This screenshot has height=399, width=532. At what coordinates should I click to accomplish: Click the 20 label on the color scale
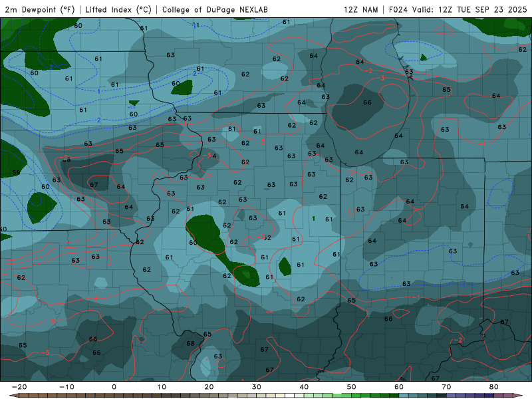coord(209,387)
